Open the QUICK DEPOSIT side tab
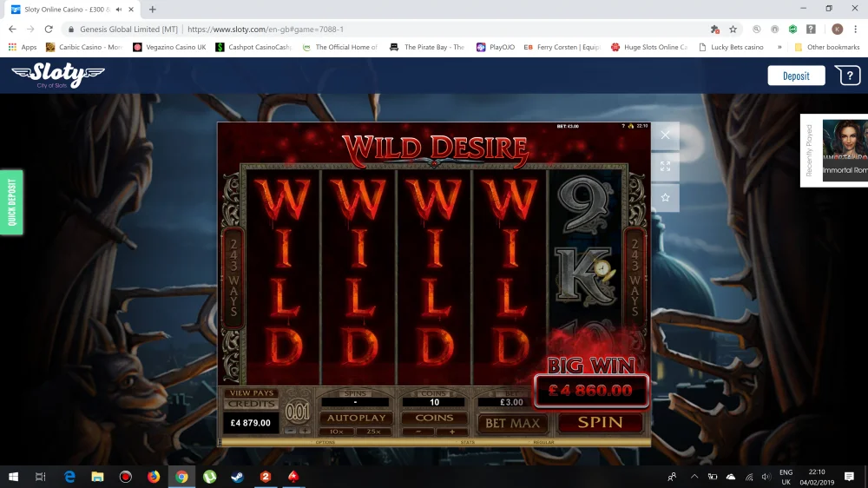This screenshot has width=868, height=488. tap(11, 202)
